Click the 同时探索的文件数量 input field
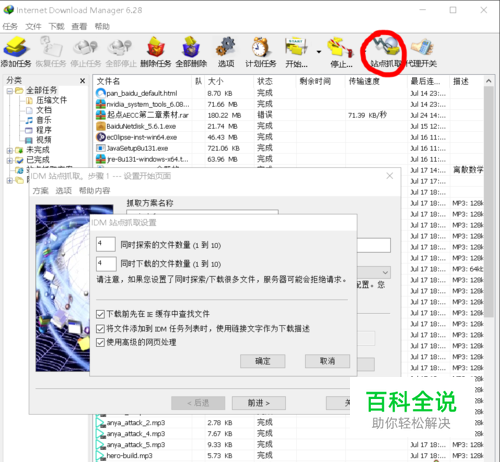500x462 pixels. pyautogui.click(x=106, y=244)
